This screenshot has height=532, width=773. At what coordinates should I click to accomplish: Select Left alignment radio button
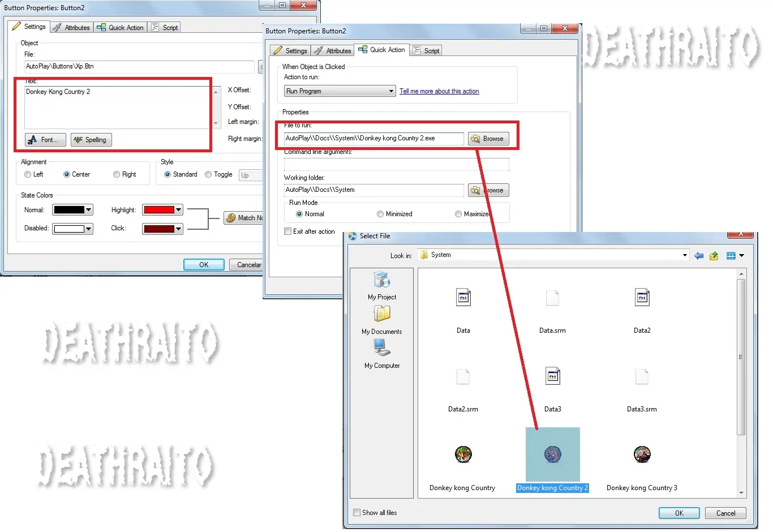pyautogui.click(x=28, y=174)
